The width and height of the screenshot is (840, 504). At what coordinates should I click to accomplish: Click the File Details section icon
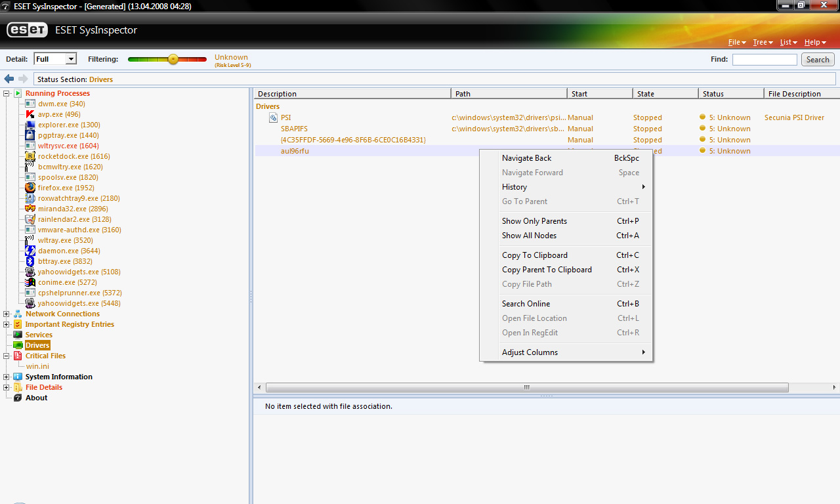click(x=18, y=387)
